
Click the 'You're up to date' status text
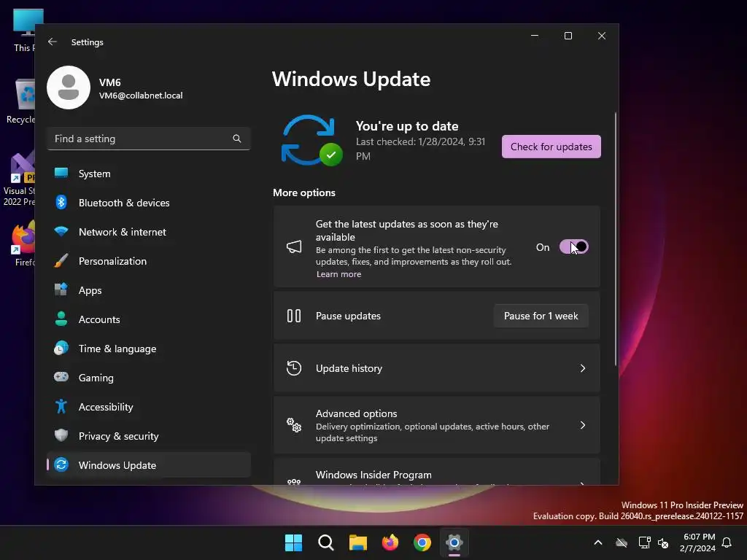[407, 125]
